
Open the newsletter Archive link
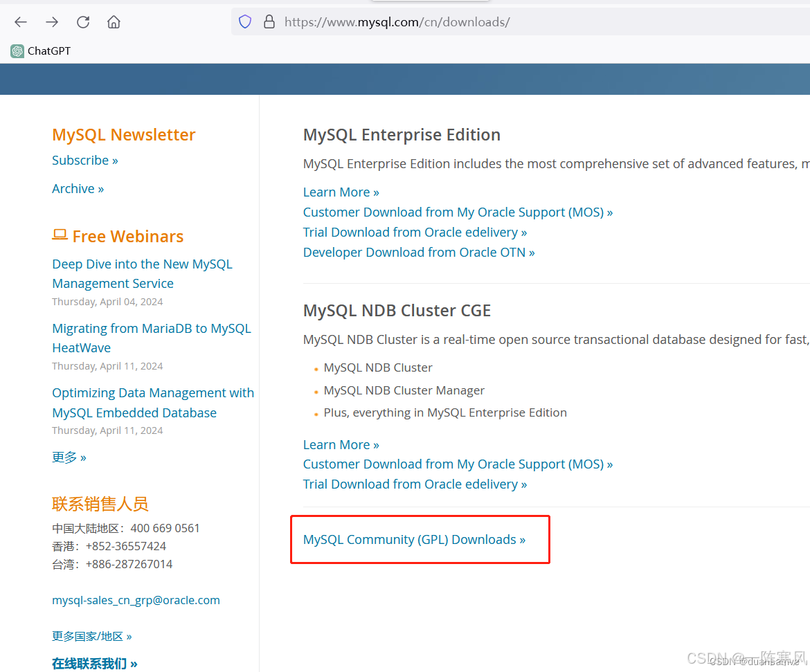point(78,188)
